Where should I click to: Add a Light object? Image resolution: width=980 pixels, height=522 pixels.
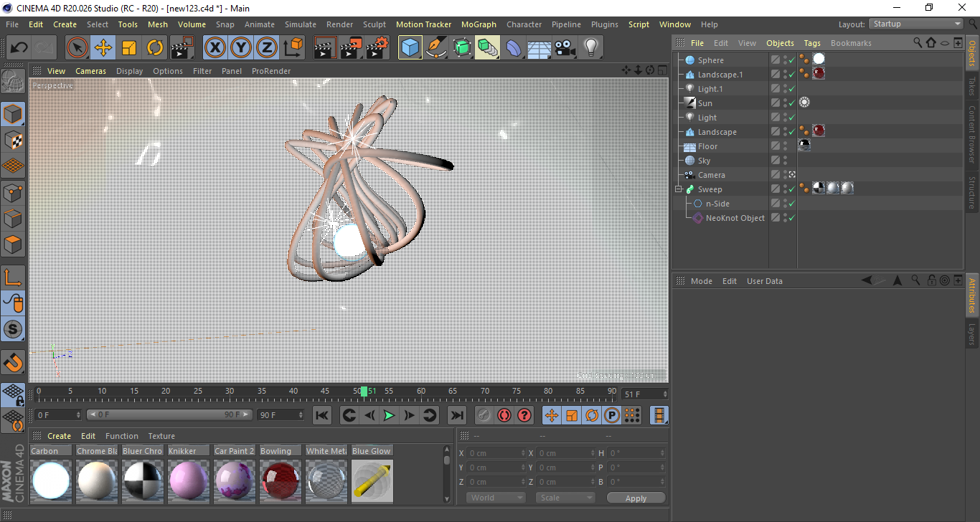pos(590,48)
